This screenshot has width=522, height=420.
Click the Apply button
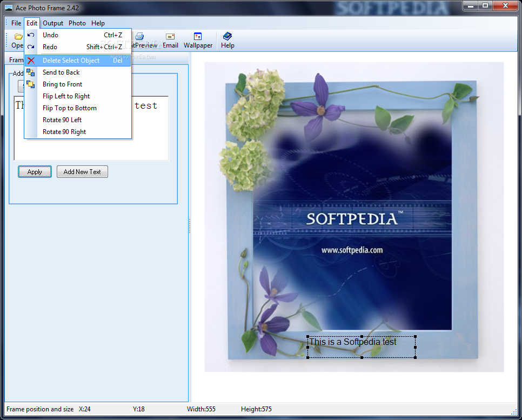coord(35,172)
